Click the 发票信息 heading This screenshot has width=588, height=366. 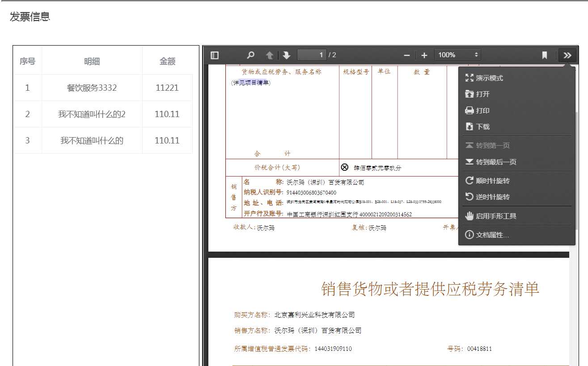pos(30,17)
